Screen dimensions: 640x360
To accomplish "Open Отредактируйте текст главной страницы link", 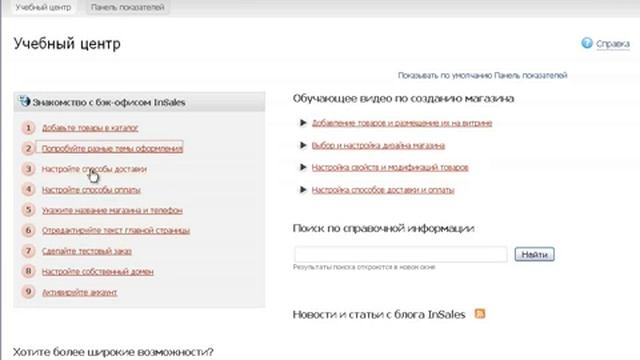I will pos(116,231).
